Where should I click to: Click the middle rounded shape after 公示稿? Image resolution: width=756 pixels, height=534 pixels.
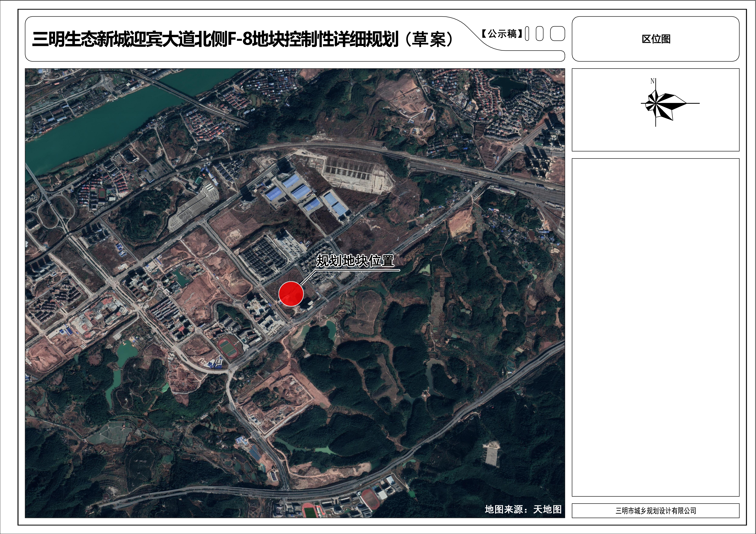(x=539, y=33)
